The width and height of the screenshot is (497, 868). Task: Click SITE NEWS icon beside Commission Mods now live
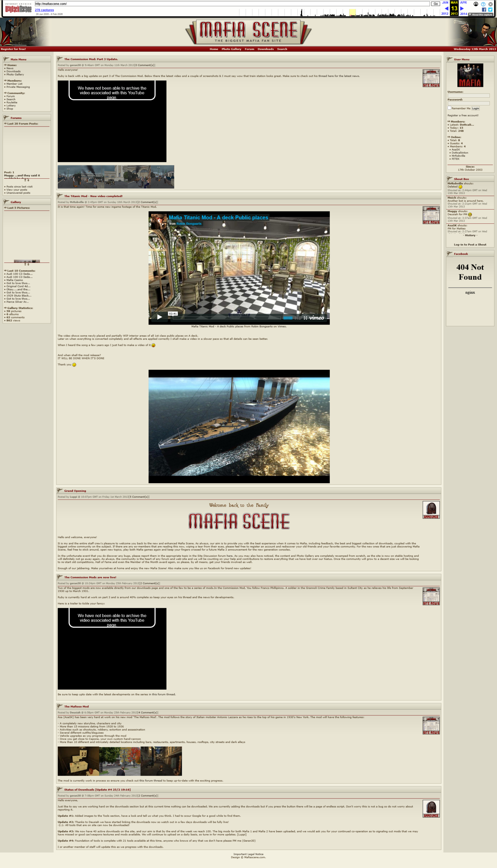[x=431, y=596]
